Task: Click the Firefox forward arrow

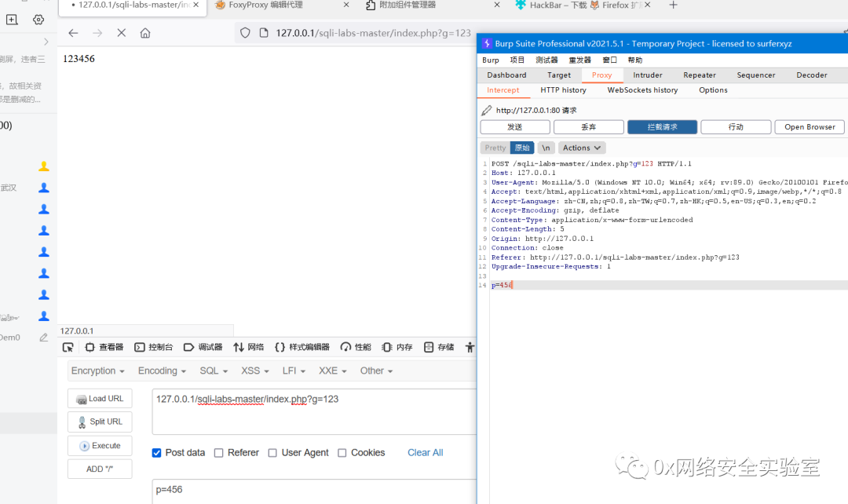Action: coord(97,33)
